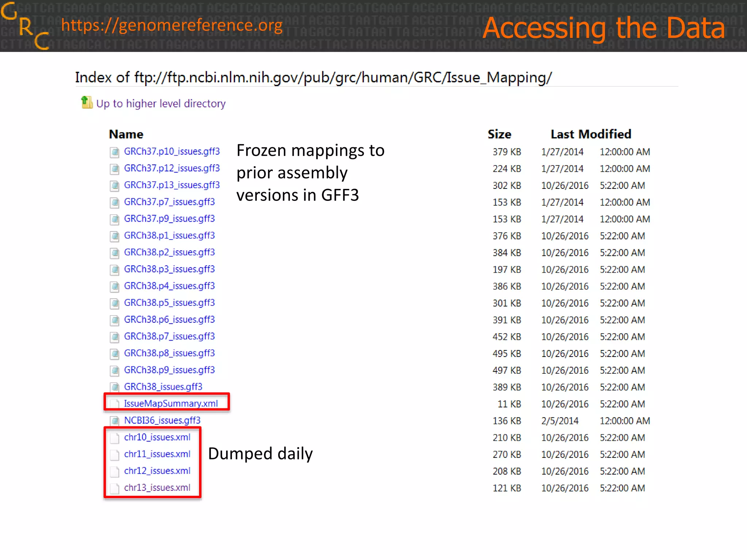
Task: Click file icon next to GRCh38.p1_issues.gff3
Action: [115, 236]
